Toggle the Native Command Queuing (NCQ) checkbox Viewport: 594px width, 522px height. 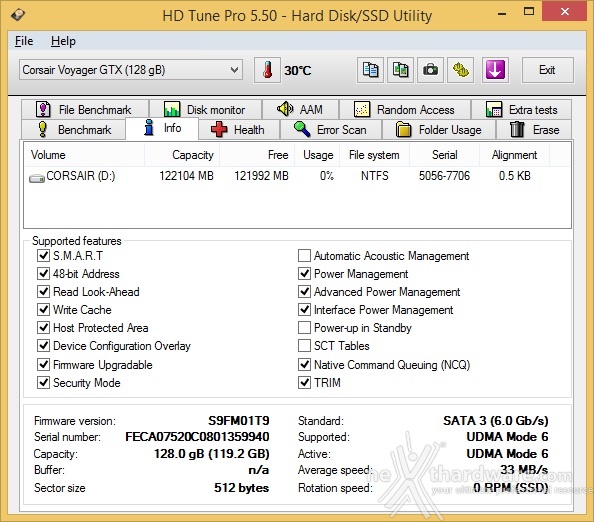[305, 365]
